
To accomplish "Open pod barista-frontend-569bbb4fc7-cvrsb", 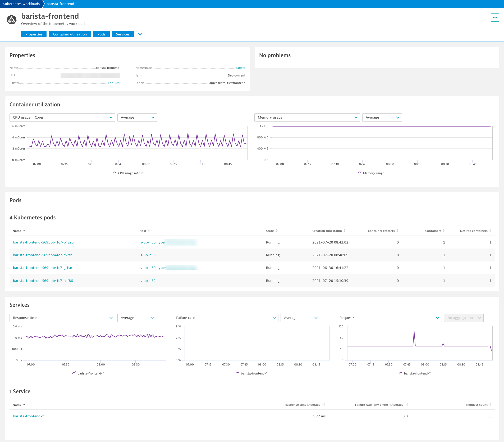I will [x=43, y=255].
